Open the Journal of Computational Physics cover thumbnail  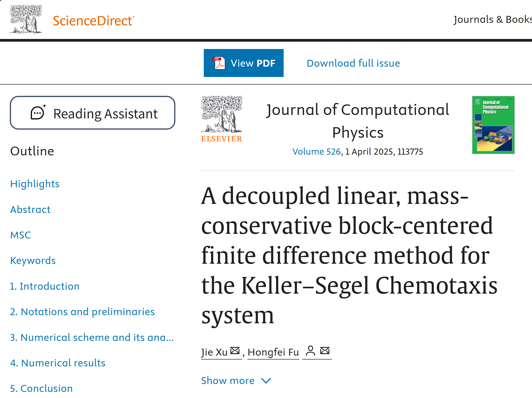coord(493,125)
